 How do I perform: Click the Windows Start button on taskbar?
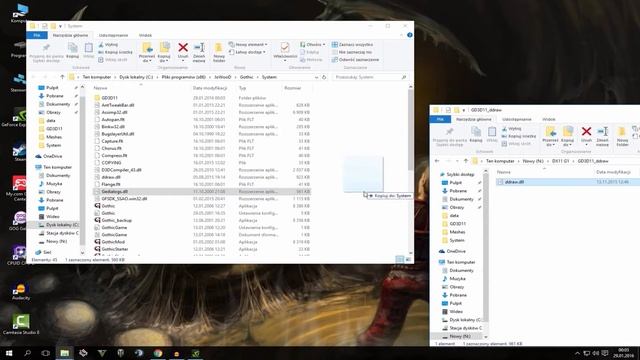9,353
